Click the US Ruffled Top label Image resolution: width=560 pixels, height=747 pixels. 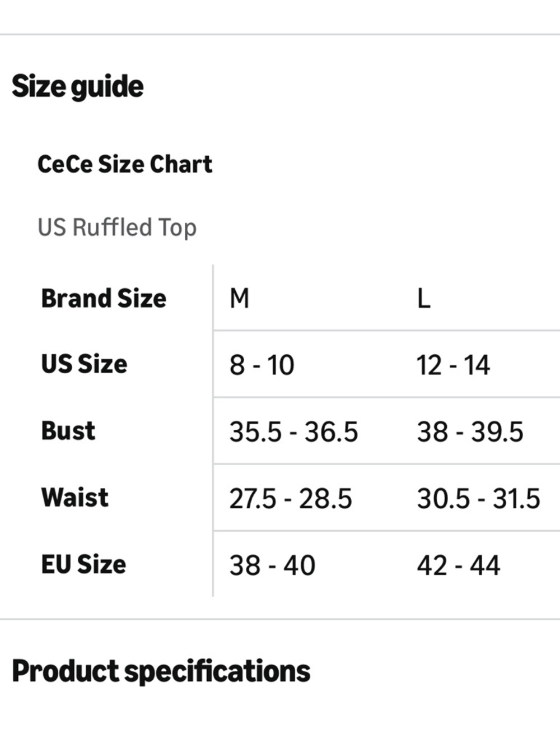[x=117, y=228]
